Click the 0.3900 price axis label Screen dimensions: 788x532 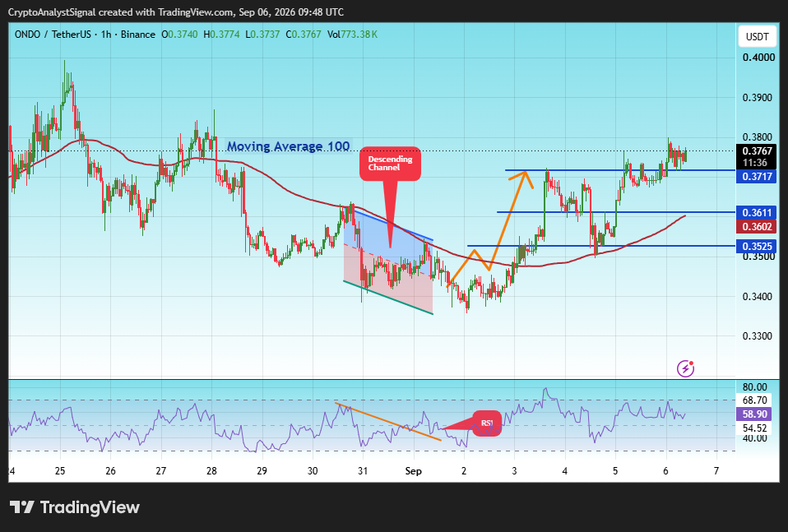click(758, 98)
